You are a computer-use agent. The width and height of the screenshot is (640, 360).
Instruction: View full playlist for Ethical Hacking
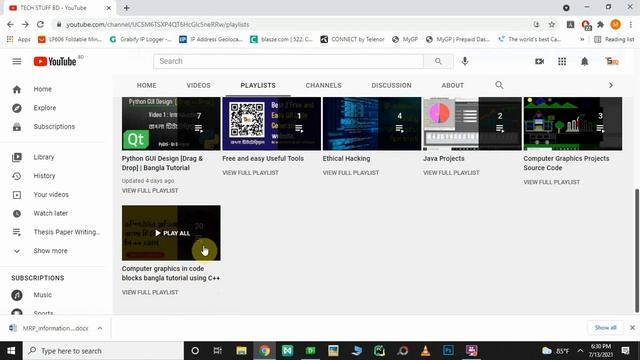(351, 173)
